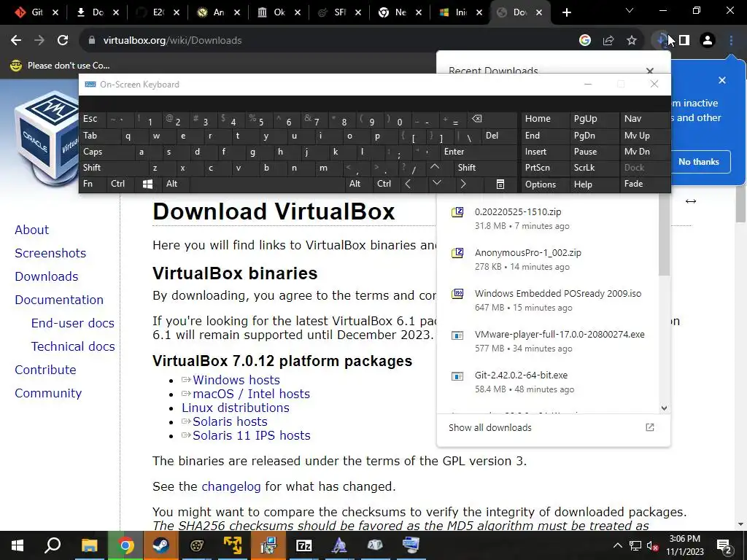
Task: Reload the VirtualBox downloads page
Action: coord(63,41)
